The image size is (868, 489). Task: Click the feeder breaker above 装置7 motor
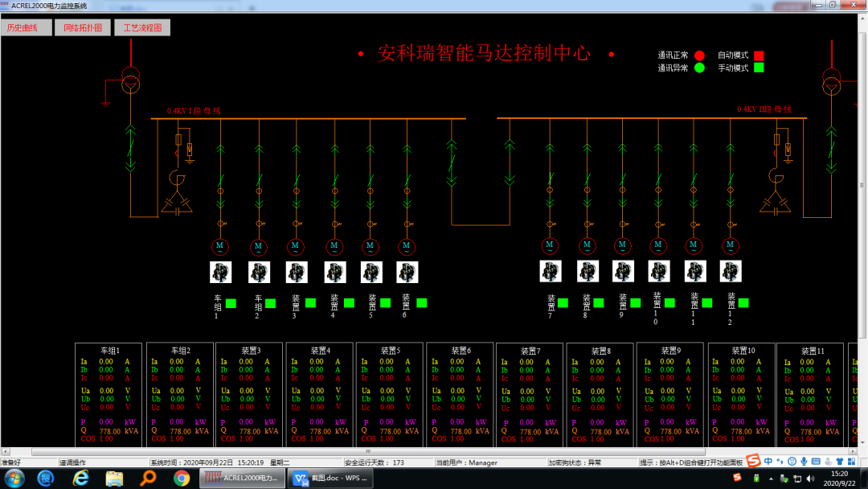(550, 179)
